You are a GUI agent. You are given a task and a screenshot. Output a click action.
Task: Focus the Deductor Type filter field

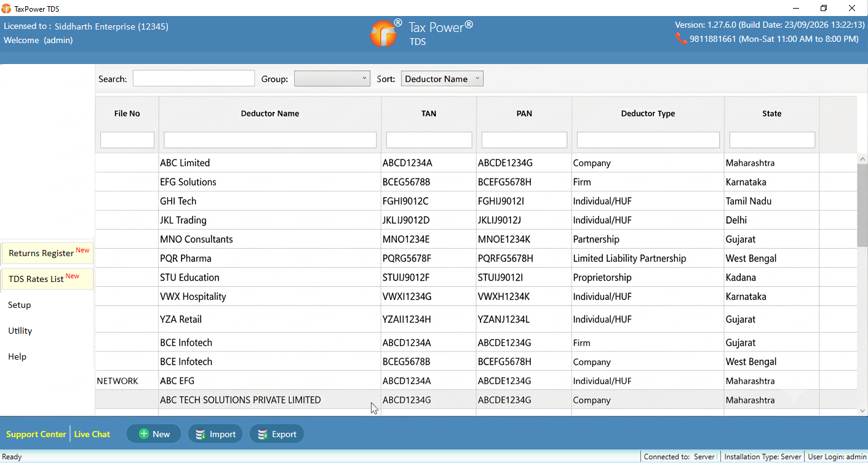(x=648, y=140)
